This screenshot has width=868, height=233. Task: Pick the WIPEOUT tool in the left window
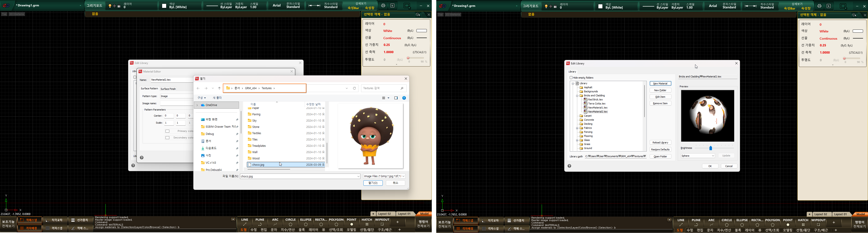382,222
